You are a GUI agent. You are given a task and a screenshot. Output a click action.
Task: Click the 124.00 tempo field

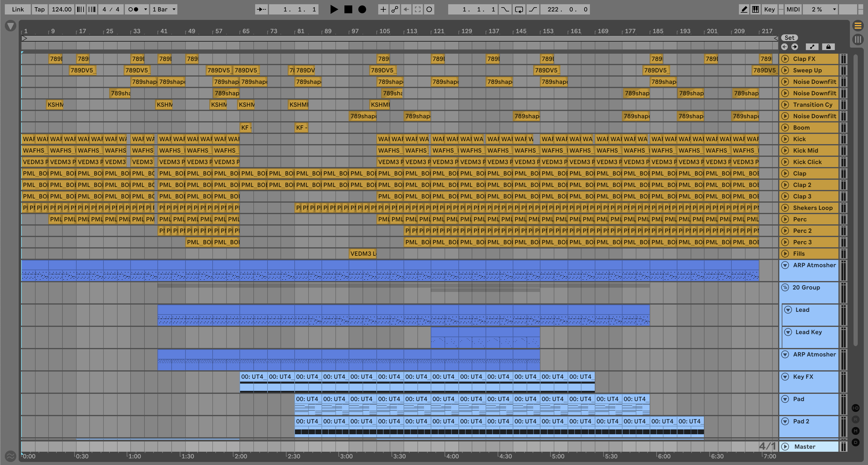(61, 9)
